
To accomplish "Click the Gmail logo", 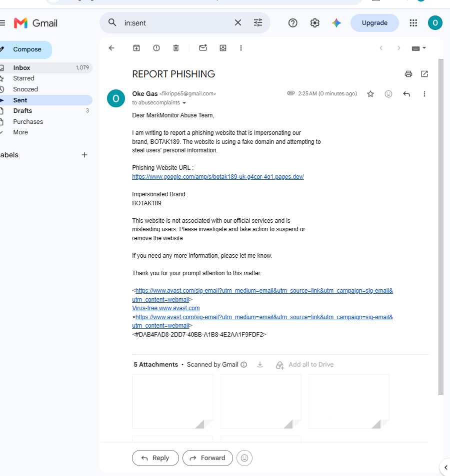I will (35, 23).
